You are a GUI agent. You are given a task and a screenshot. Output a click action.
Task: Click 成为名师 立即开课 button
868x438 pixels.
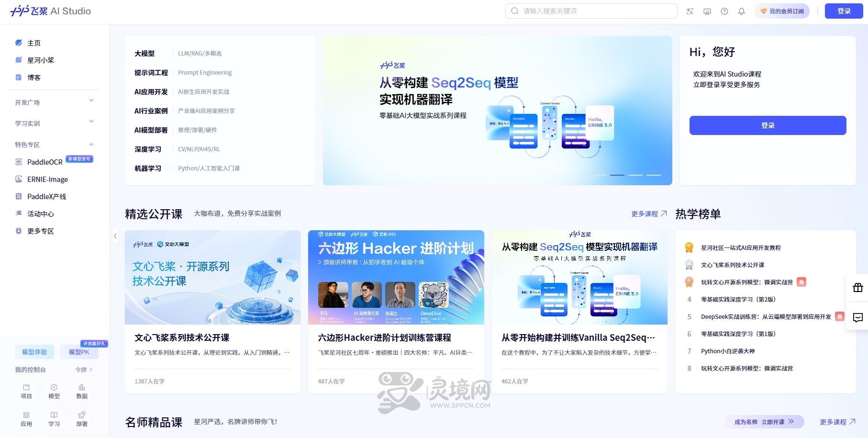point(764,422)
